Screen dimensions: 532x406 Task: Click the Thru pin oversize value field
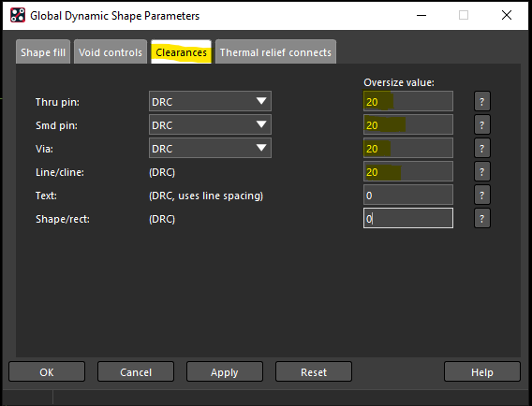[x=408, y=101]
